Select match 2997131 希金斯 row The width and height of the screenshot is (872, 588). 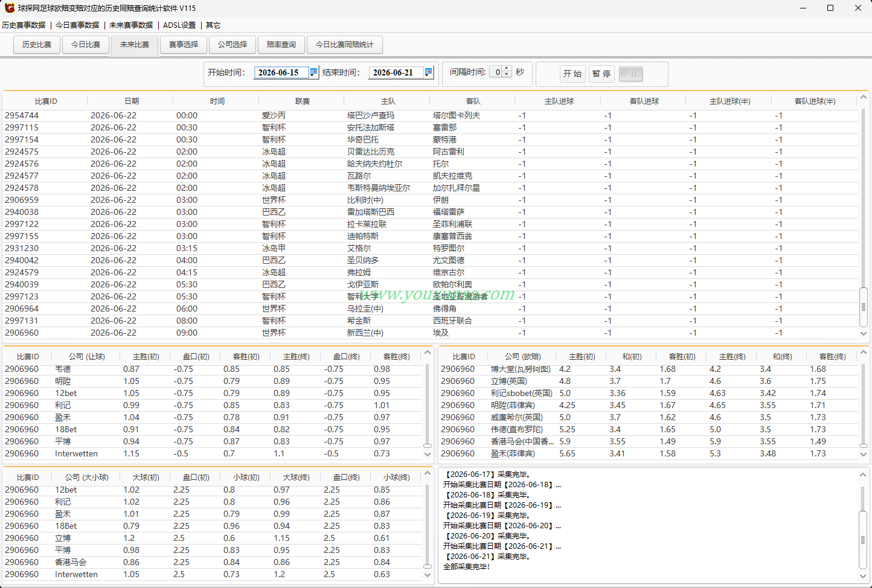coord(430,321)
